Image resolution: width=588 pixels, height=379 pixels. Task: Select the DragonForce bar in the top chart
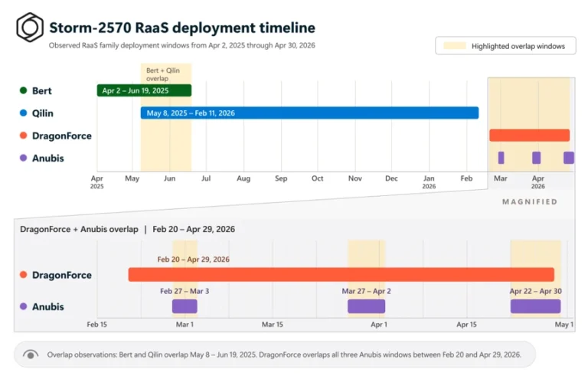tap(529, 136)
